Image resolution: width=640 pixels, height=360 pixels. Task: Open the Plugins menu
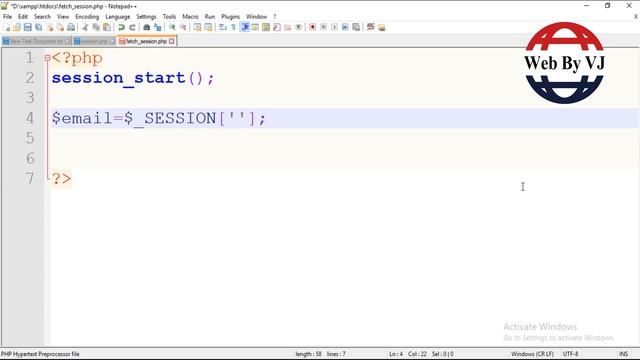coord(231,17)
